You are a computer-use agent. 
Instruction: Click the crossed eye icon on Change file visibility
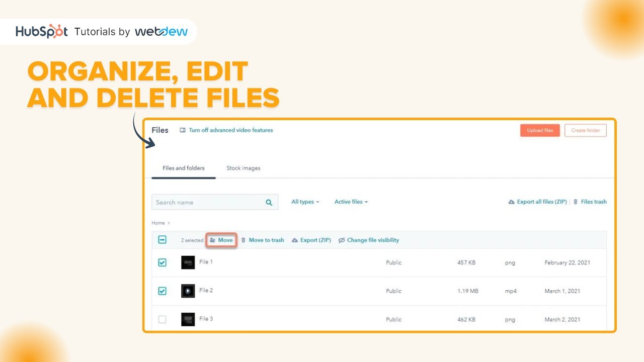click(342, 240)
